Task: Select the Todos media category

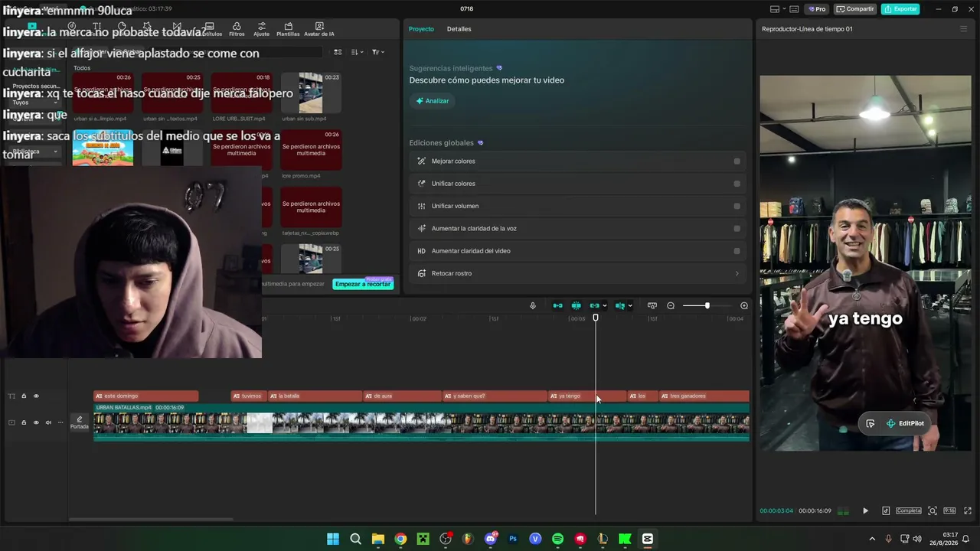Action: (x=82, y=68)
